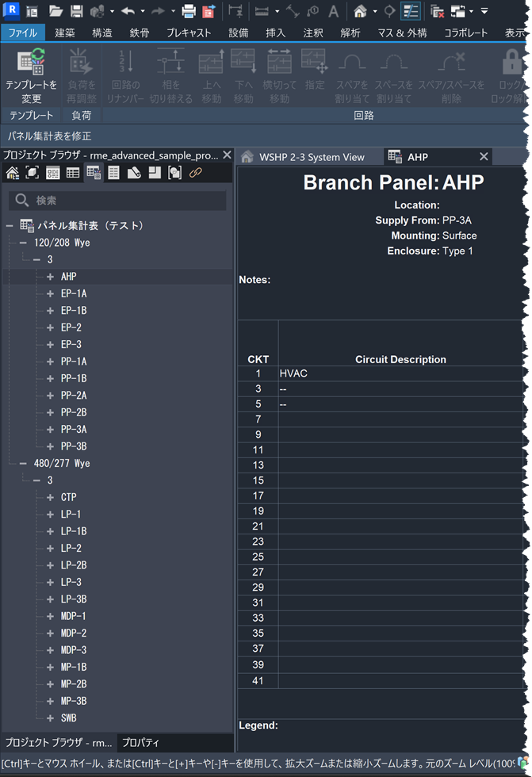Click the Undo arrow icon
The height and width of the screenshot is (777, 532).
[128, 11]
